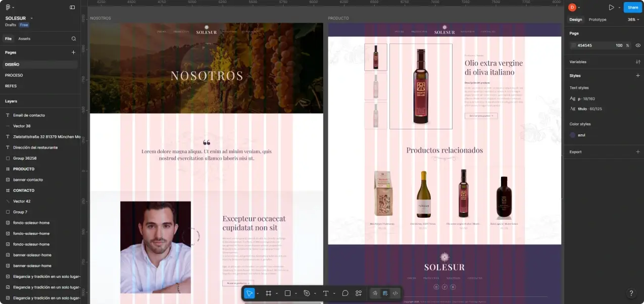The image size is (644, 304).
Task: Activate the Comment tool
Action: point(345,293)
